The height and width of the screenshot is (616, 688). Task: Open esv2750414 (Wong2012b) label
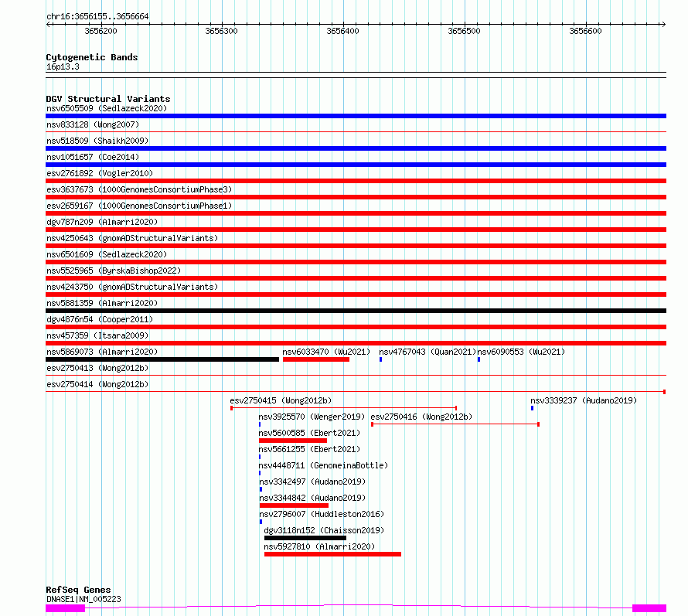pyautogui.click(x=97, y=384)
